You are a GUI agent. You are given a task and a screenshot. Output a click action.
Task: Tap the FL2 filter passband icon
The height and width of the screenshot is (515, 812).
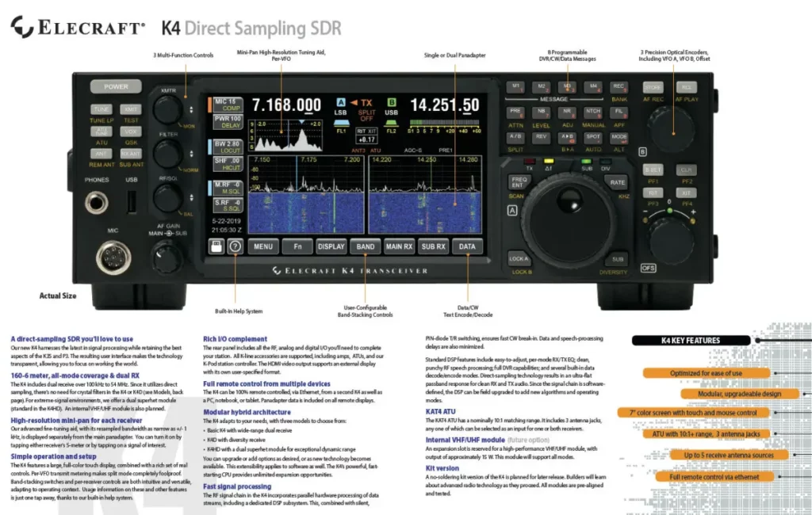(391, 123)
